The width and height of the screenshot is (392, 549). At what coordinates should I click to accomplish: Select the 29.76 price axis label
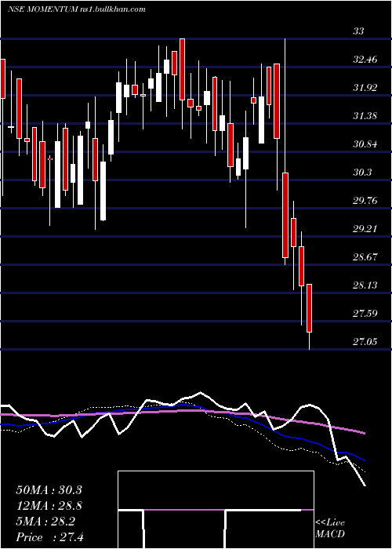[x=365, y=201]
